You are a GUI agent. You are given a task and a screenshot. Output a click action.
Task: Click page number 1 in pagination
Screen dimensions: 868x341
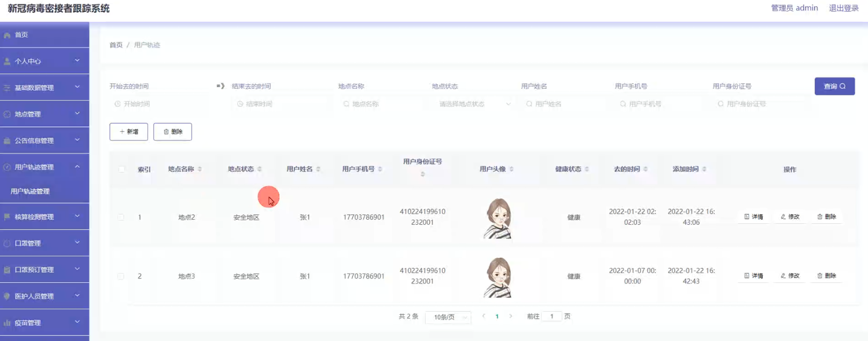coord(497,317)
